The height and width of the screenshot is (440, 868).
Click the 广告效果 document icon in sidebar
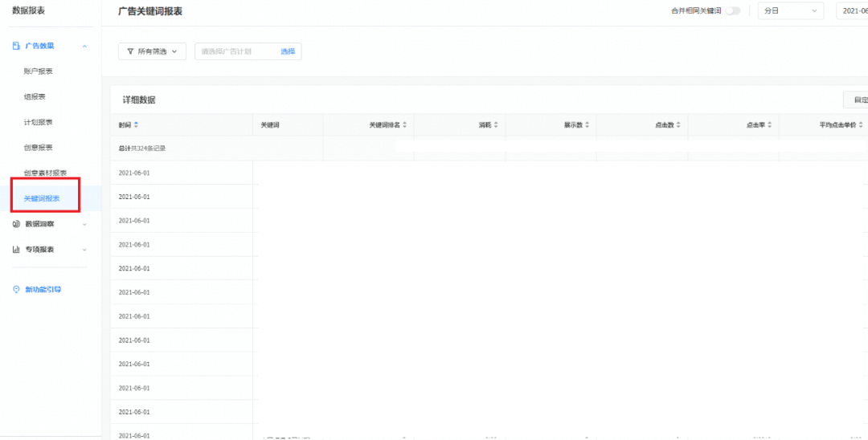[x=16, y=46]
